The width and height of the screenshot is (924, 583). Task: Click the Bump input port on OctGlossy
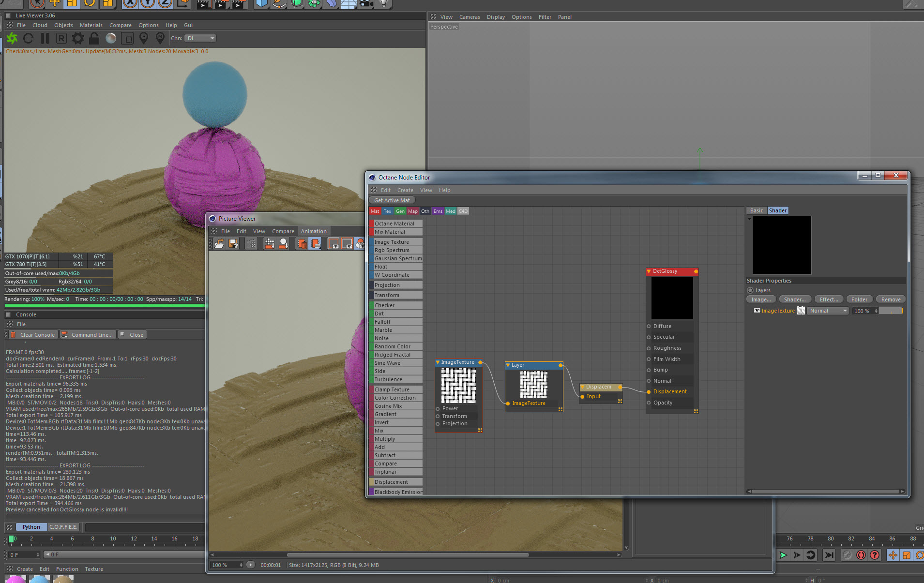(649, 370)
